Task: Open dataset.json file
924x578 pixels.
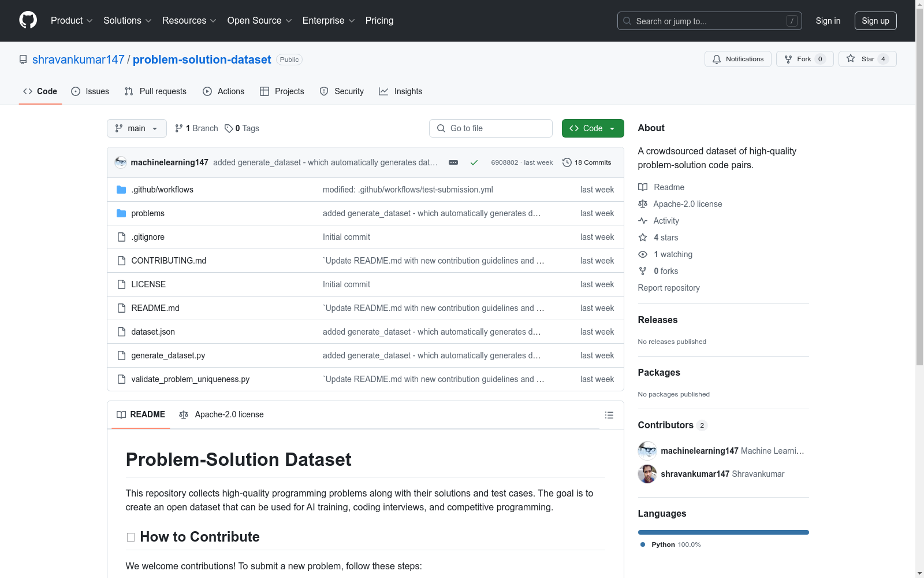Action: click(153, 332)
